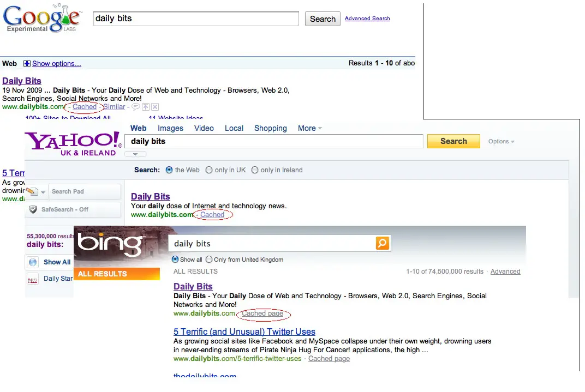Image resolution: width=585 pixels, height=392 pixels.
Task: Open '5 Terrific (and Unusual) Twitter Uses' Bing result
Action: tap(244, 331)
